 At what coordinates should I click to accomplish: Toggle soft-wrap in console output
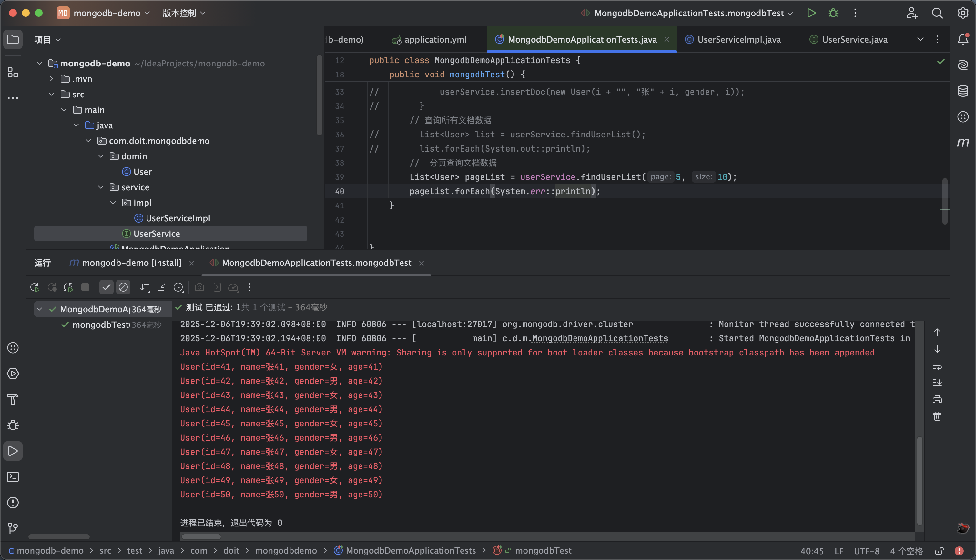pyautogui.click(x=937, y=366)
